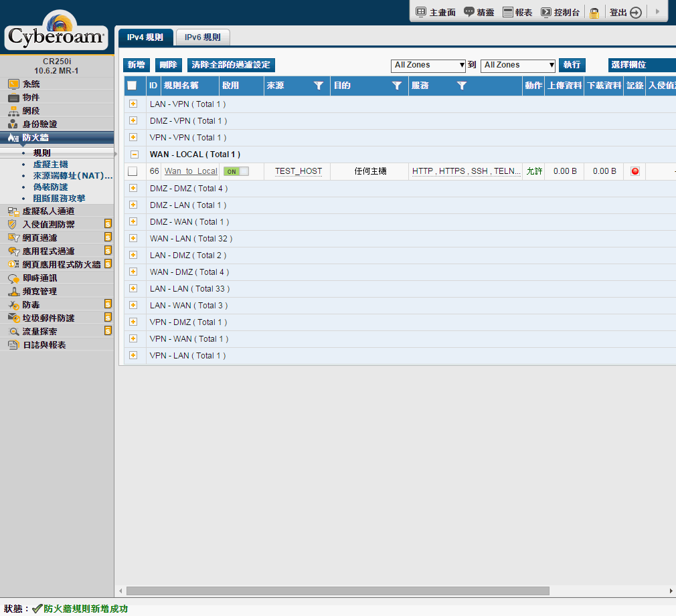Filter the 服務 column via funnel icon
The image size is (676, 616).
coord(462,86)
